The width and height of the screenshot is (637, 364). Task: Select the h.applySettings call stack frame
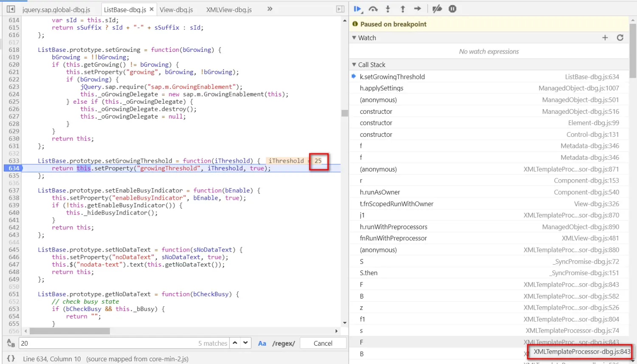(489, 88)
